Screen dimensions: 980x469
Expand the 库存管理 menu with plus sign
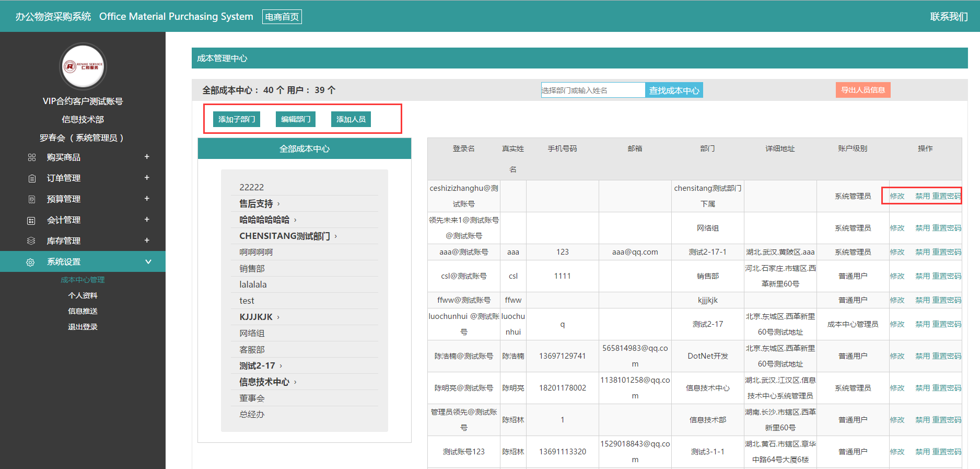147,241
